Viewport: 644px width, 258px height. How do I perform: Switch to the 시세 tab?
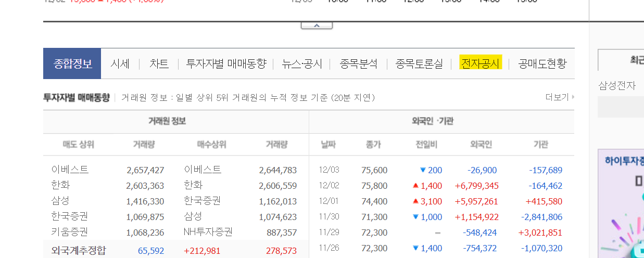click(x=120, y=63)
